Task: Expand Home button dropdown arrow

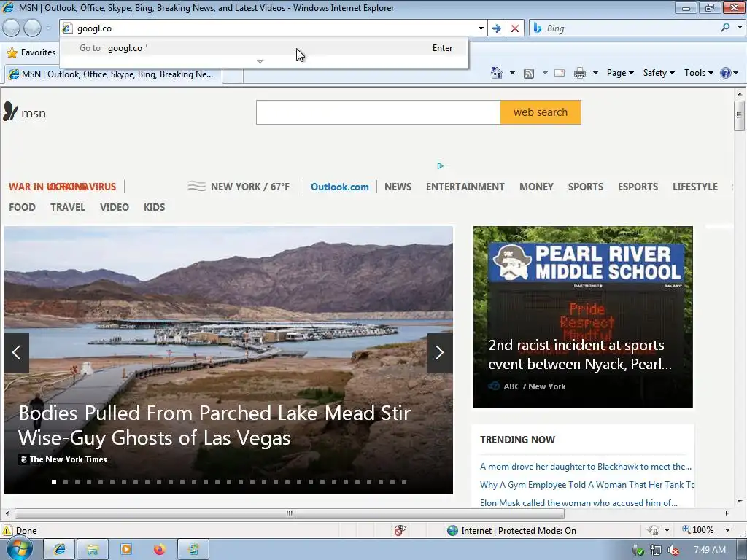Action: click(x=512, y=73)
